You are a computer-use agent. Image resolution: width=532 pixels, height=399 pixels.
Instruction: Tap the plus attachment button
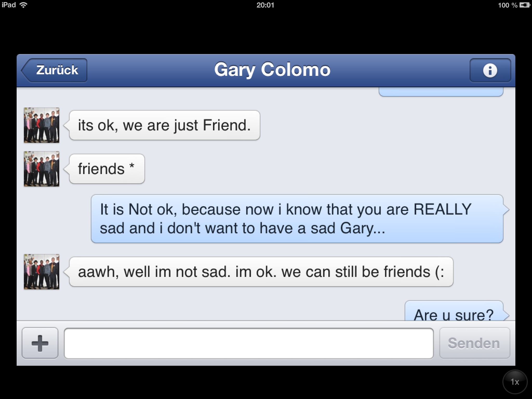click(40, 343)
